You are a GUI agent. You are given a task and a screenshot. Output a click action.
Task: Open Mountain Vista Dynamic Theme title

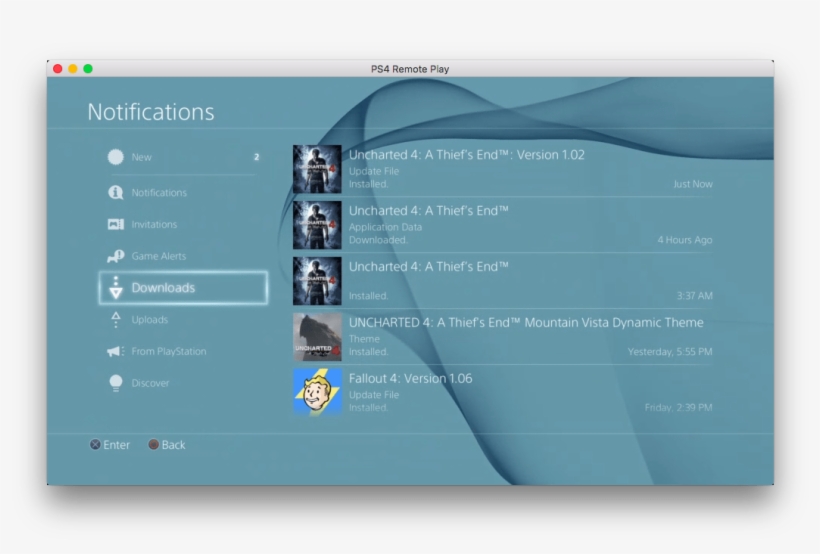pyautogui.click(x=526, y=323)
